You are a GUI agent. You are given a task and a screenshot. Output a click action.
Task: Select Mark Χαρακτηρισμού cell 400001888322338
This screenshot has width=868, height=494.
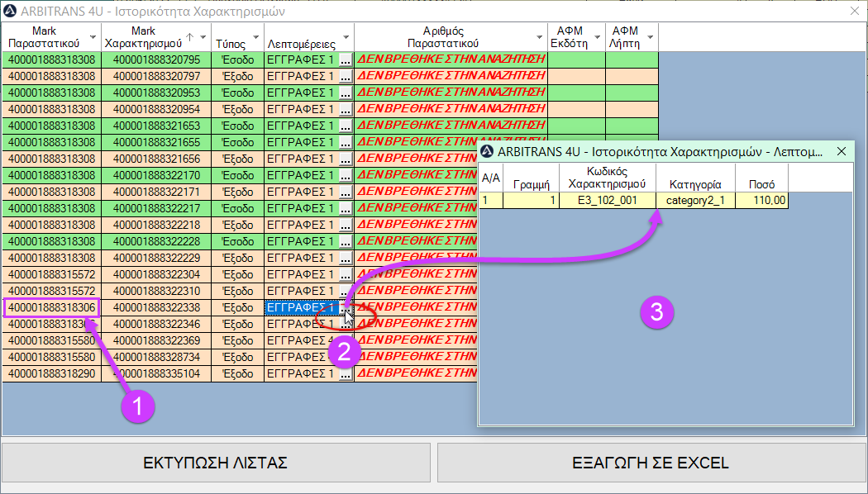[x=156, y=307]
